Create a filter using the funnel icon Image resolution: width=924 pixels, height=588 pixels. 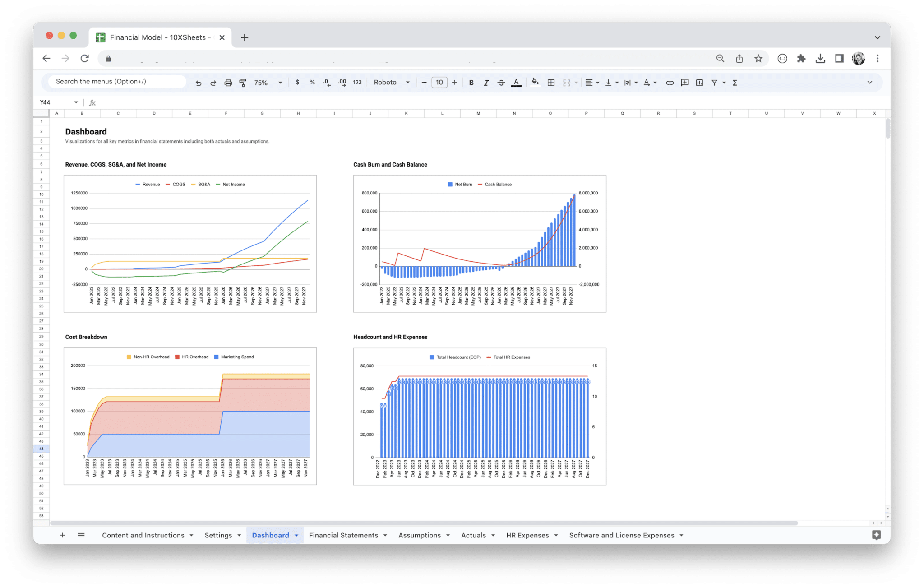pos(714,83)
